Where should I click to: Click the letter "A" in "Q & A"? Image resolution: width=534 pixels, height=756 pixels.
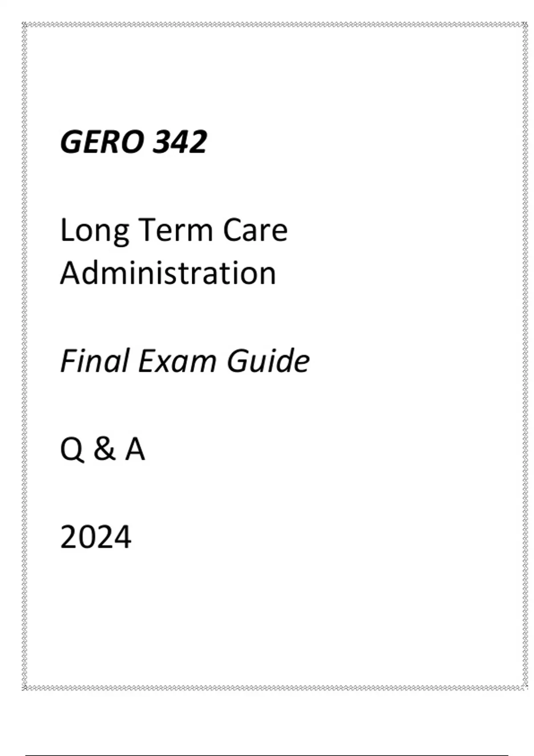click(135, 449)
